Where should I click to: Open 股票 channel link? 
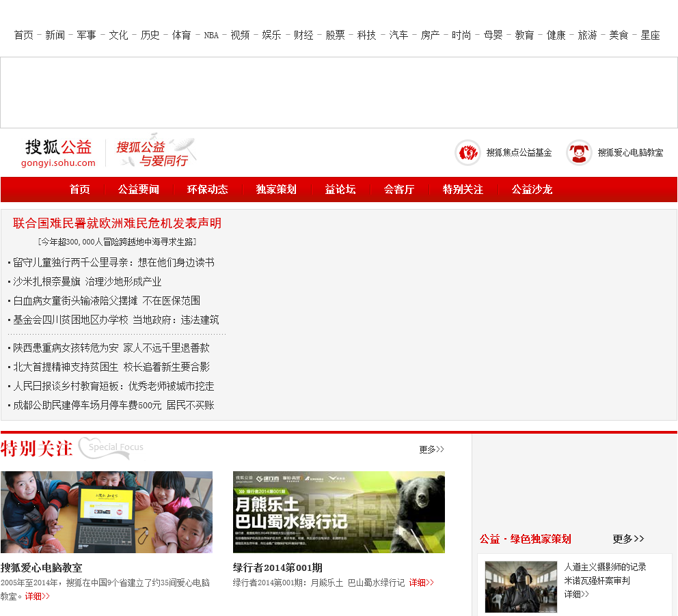click(335, 35)
